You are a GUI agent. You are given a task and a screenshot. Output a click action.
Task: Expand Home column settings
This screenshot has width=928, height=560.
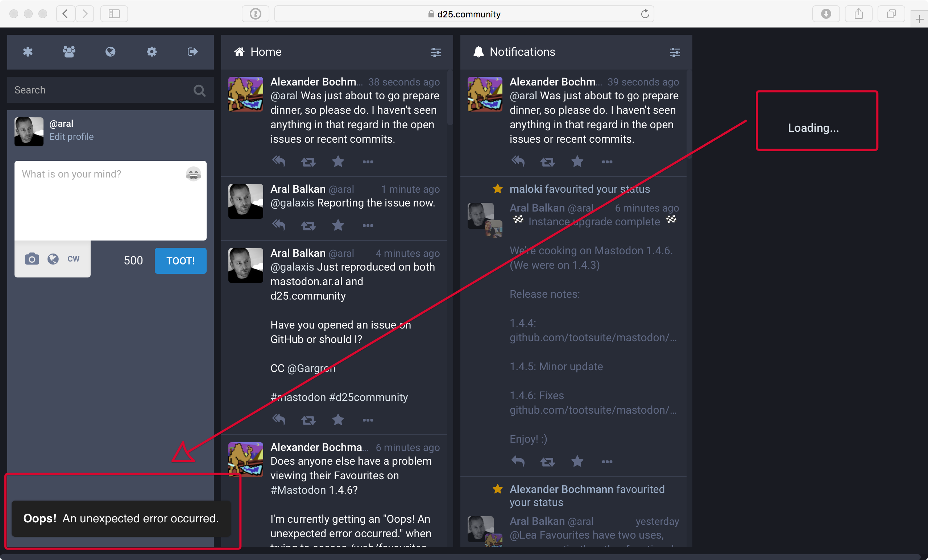click(435, 52)
